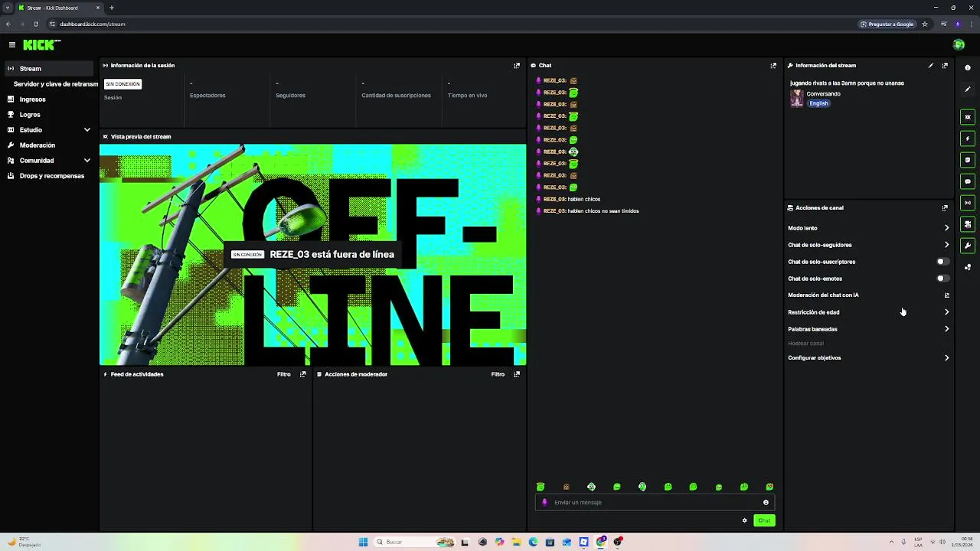This screenshot has height=551, width=980.
Task: Enable Chat de solo-emotes
Action: tap(942, 279)
